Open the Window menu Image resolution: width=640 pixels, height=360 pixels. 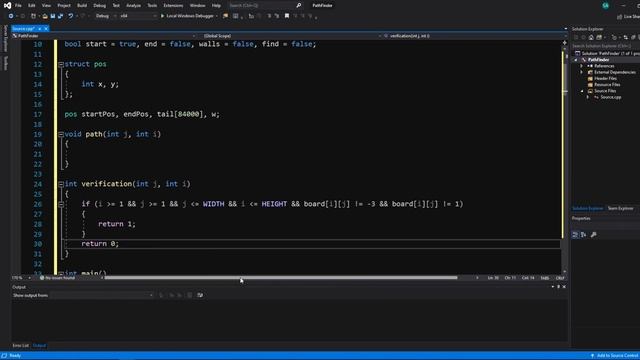point(197,5)
